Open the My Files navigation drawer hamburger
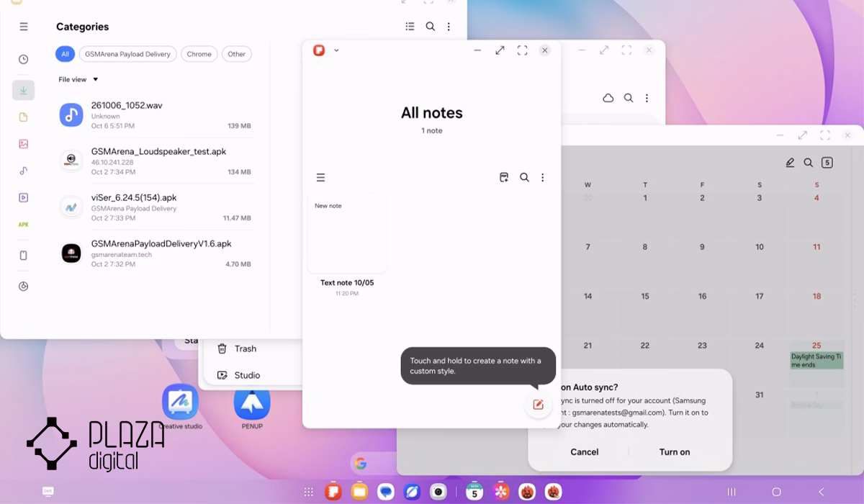The width and height of the screenshot is (864, 504). click(24, 27)
